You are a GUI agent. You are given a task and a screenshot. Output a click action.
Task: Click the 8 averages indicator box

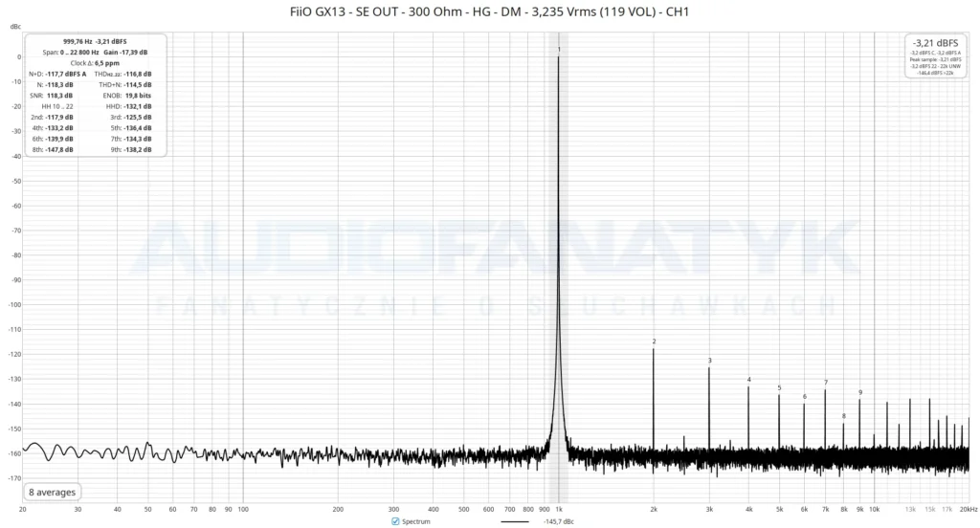click(x=52, y=493)
